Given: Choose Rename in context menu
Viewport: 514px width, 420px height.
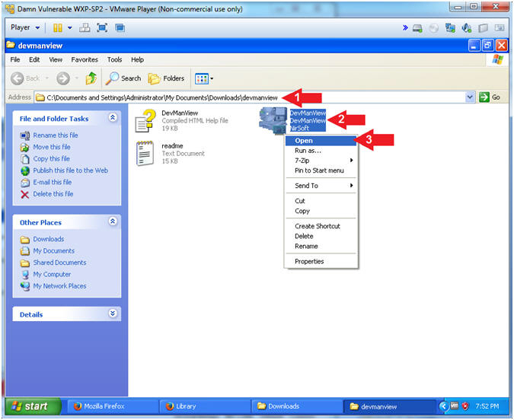Looking at the screenshot, I should coord(321,246).
